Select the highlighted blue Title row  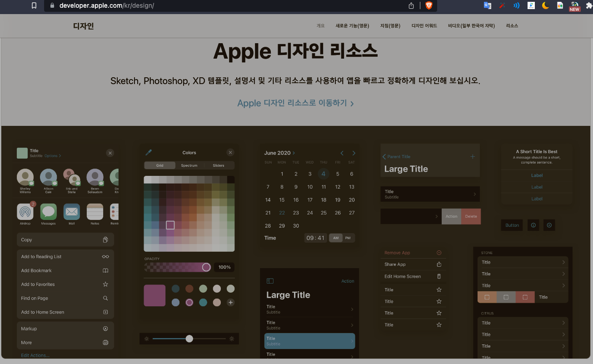pos(310,341)
